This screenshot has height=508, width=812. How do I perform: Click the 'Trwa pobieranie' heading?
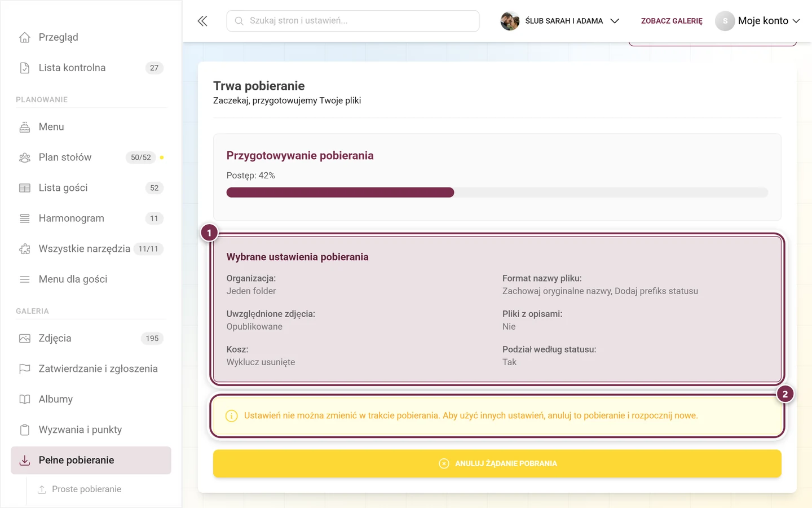[259, 86]
